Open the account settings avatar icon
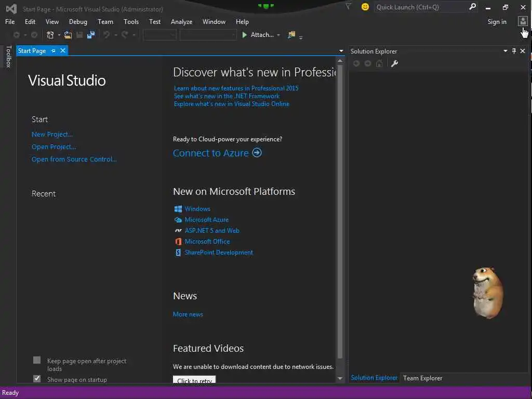Viewport: 532px width, 399px height. pos(523,21)
